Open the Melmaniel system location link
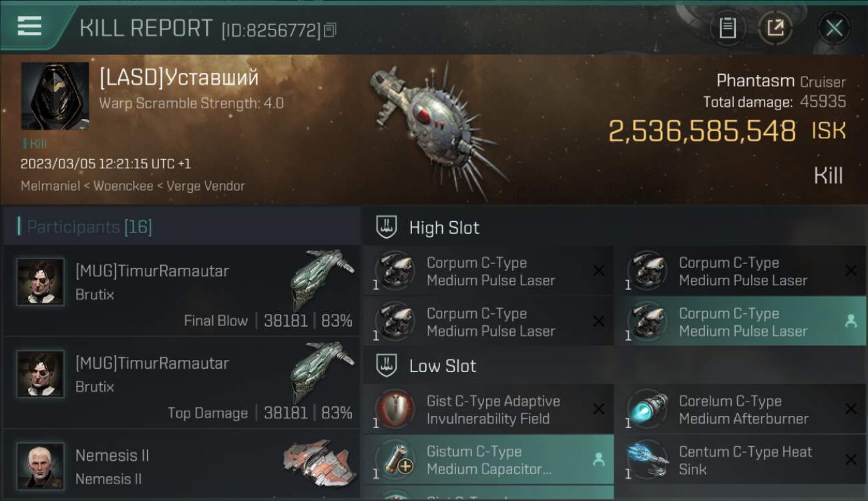The width and height of the screenshot is (868, 501). tap(51, 186)
